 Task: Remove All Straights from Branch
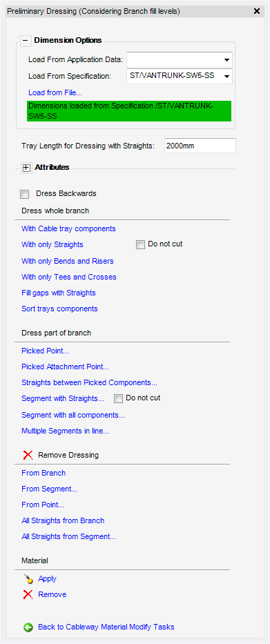tap(63, 520)
